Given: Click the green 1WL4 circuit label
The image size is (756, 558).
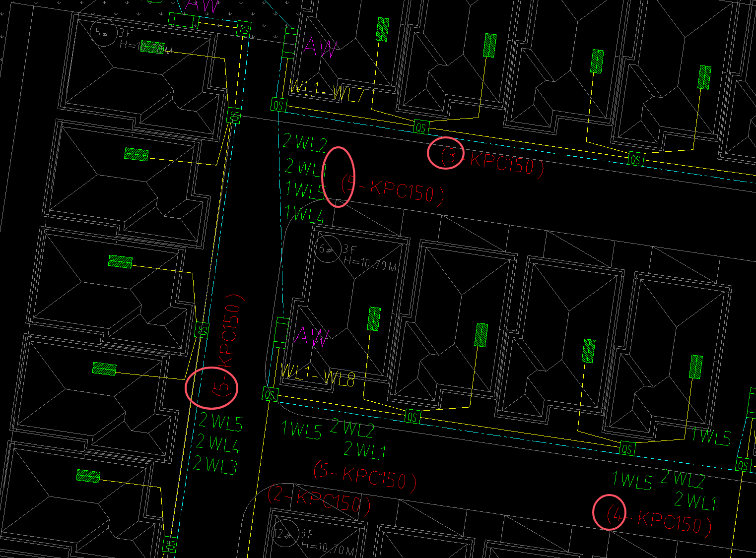Looking at the screenshot, I should coord(304,214).
